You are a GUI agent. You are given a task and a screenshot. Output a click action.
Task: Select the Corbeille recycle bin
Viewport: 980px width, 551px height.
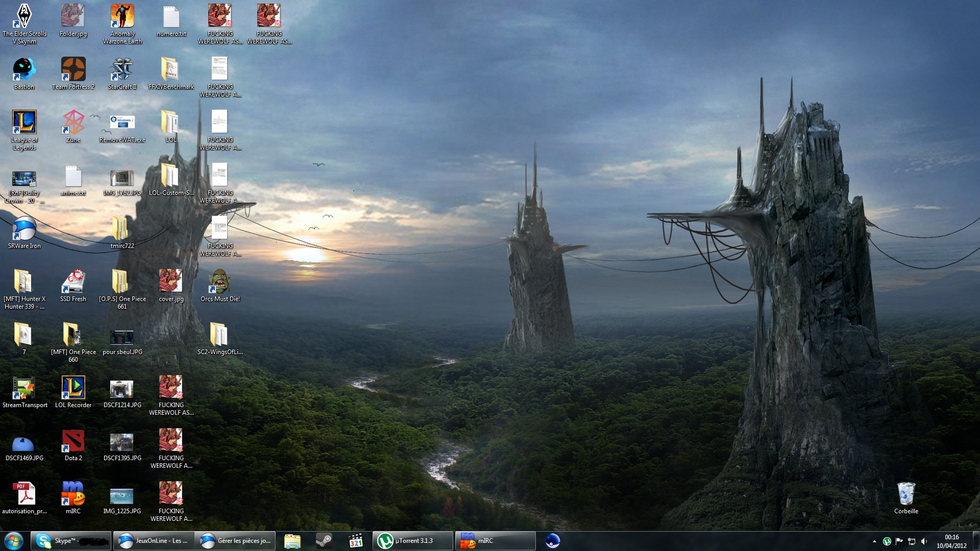[906, 498]
